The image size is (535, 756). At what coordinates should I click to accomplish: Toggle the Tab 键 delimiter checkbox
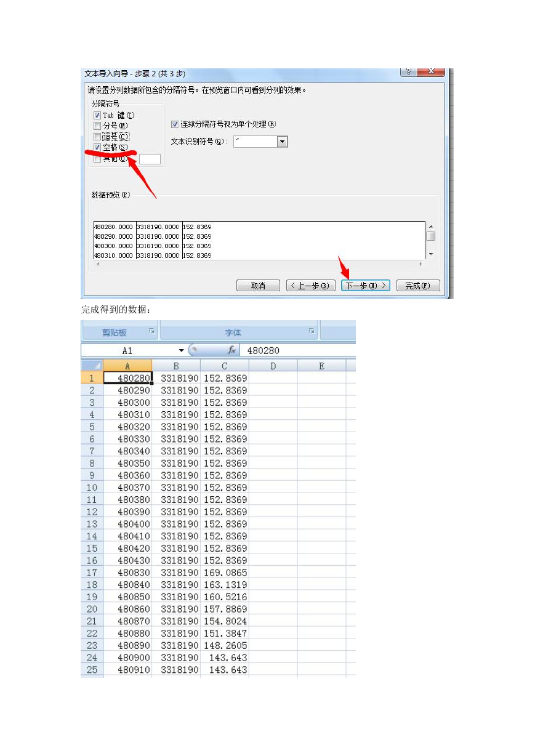tap(97, 115)
